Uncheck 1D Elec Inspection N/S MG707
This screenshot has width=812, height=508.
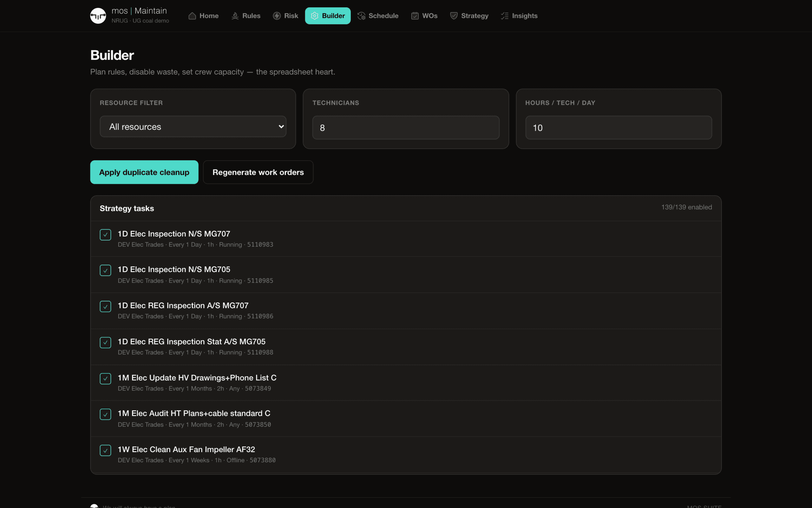[105, 235]
